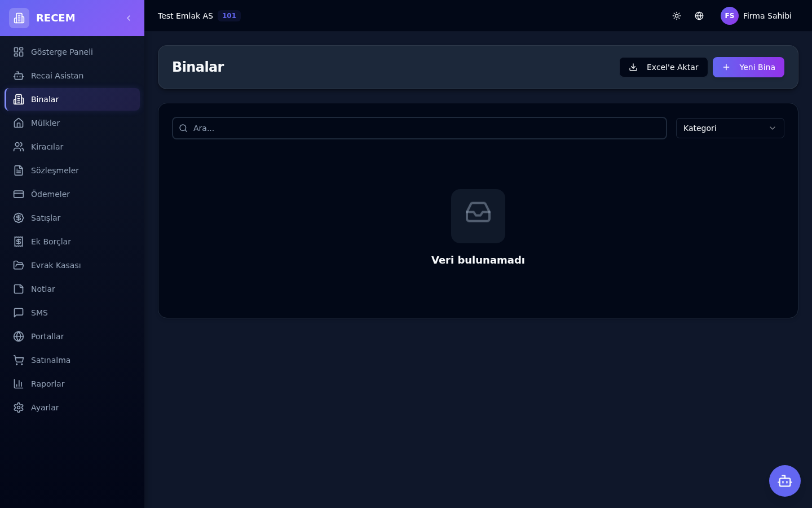
Task: Open the Kategori dropdown
Action: [x=730, y=128]
